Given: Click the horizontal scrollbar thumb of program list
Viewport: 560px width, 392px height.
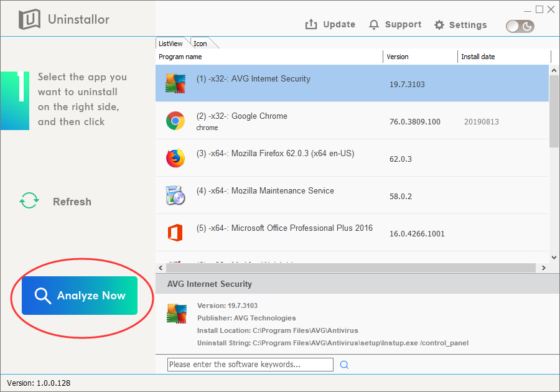Looking at the screenshot, I should 351,268.
